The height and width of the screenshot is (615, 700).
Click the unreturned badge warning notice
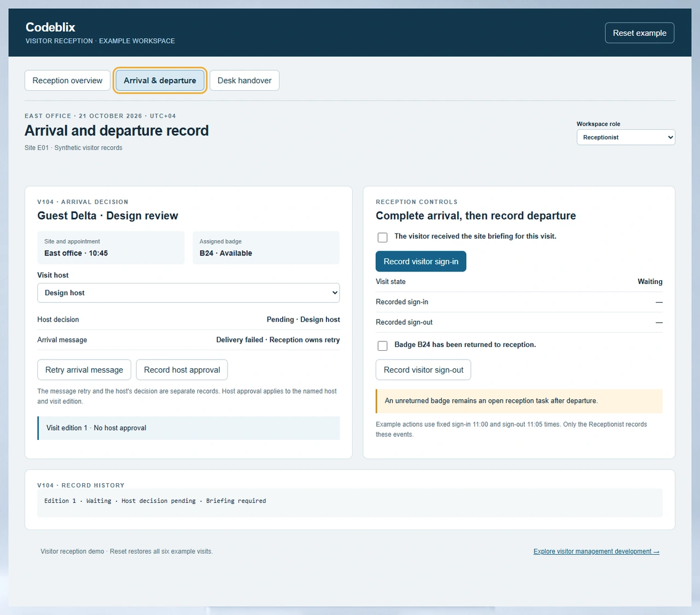tap(519, 401)
